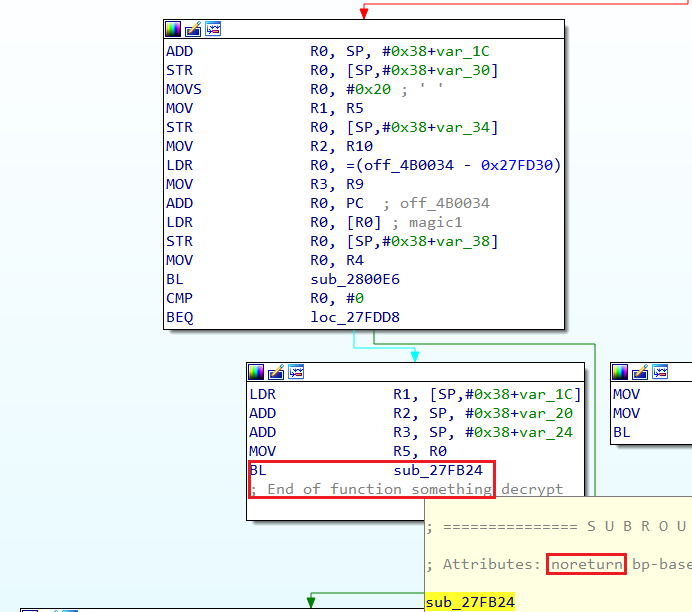The height and width of the screenshot is (612, 692).
Task: Click var_30 in STR instruction
Action: pyautogui.click(x=463, y=71)
